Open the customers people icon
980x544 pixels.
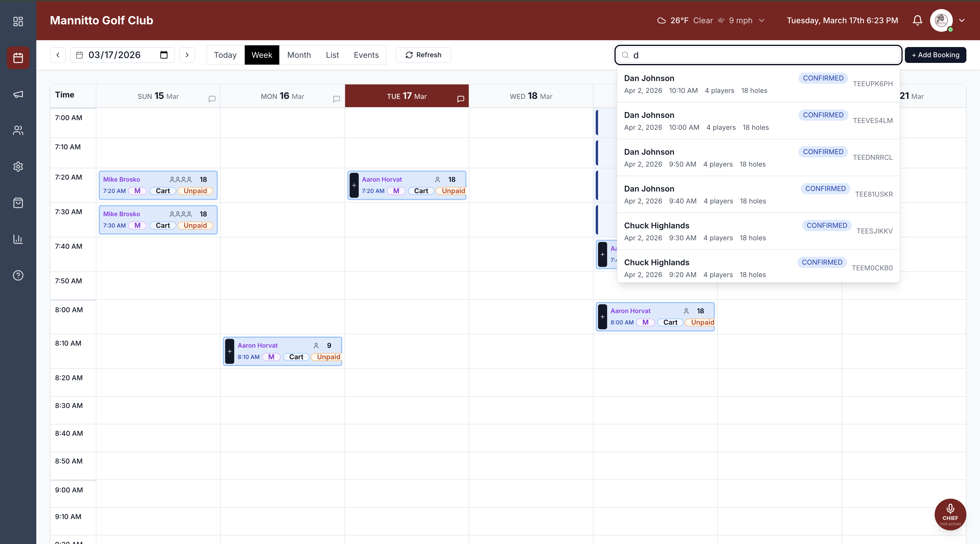coord(18,130)
